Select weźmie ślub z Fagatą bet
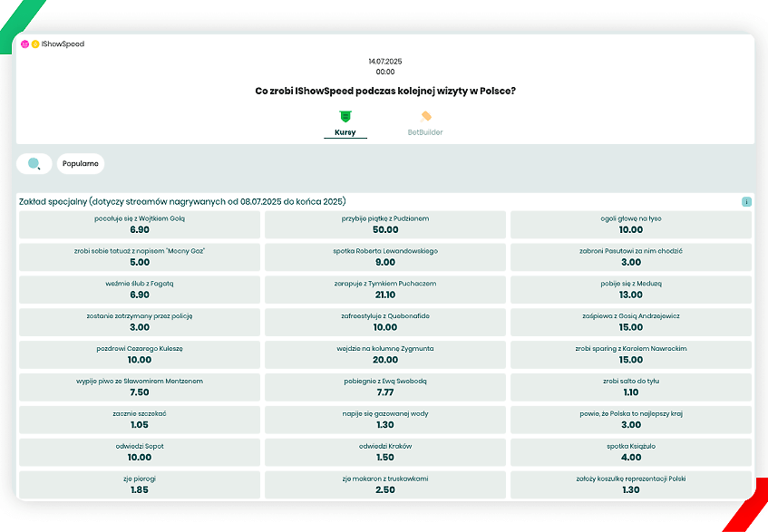The image size is (768, 532). 140,290
